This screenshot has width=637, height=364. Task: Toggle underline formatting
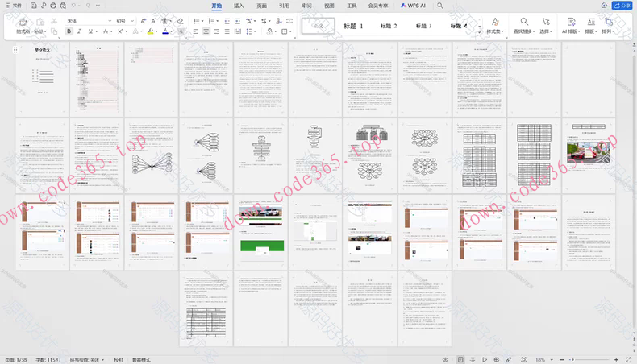90,31
